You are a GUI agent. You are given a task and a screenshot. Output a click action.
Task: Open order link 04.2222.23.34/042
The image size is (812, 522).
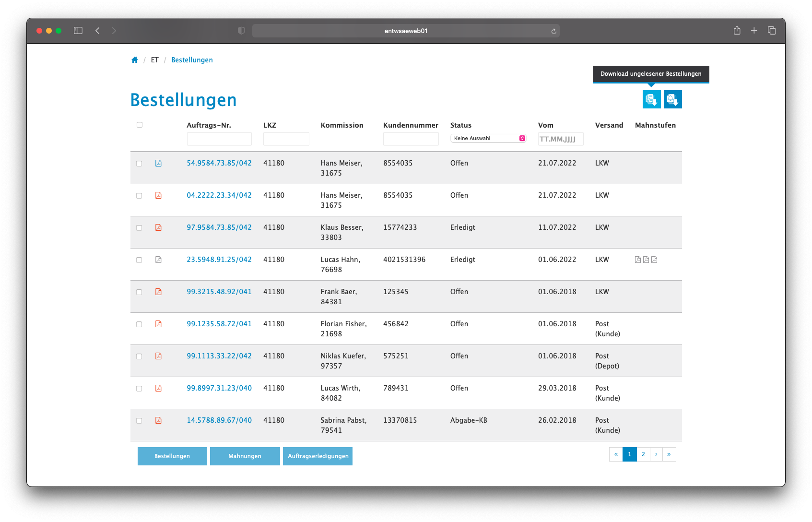[219, 195]
